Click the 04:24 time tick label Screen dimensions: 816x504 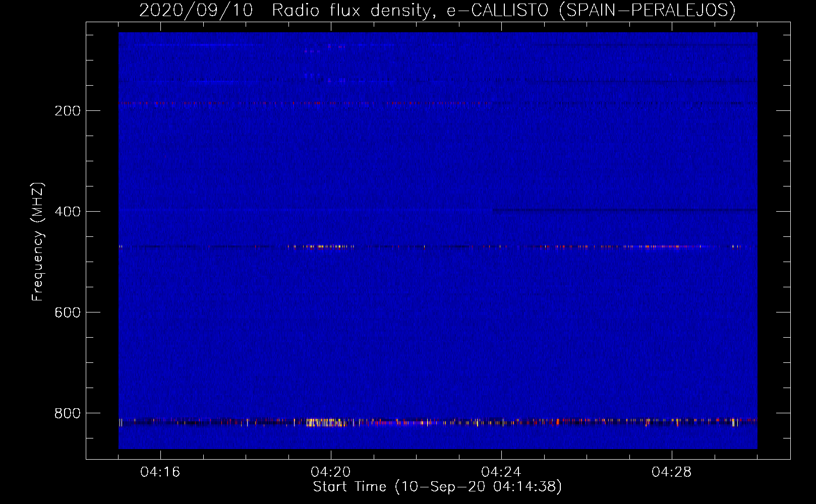coord(501,472)
